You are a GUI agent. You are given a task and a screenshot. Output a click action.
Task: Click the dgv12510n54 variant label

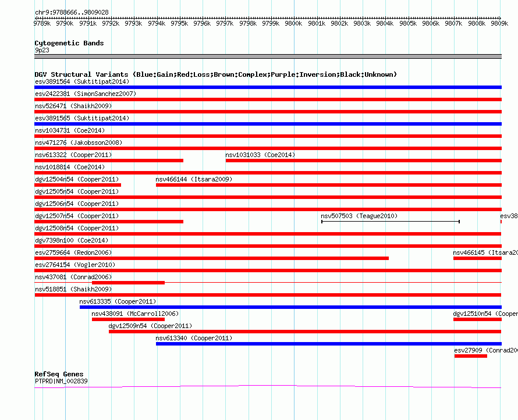coord(485,314)
